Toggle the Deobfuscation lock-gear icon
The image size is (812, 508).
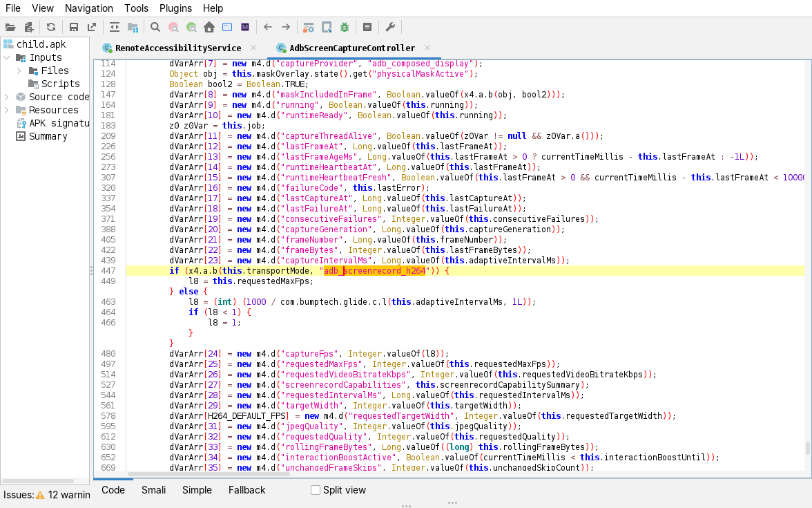pyautogui.click(x=309, y=28)
